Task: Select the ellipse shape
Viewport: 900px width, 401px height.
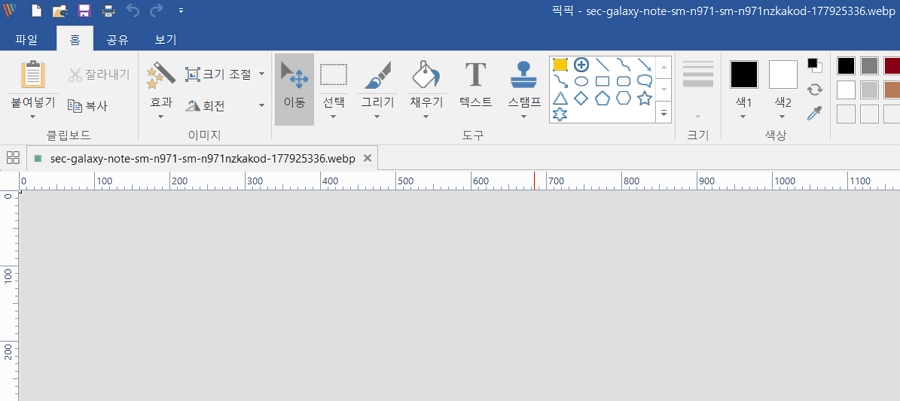Action: [581, 81]
